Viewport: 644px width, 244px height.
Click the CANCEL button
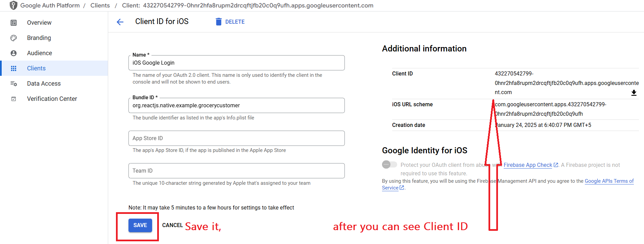tap(172, 225)
